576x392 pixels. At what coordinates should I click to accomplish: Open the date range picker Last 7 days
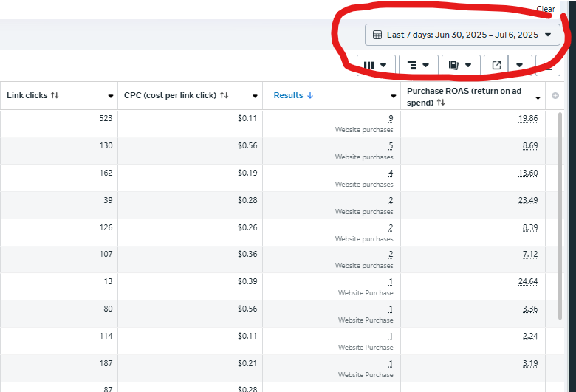click(462, 35)
